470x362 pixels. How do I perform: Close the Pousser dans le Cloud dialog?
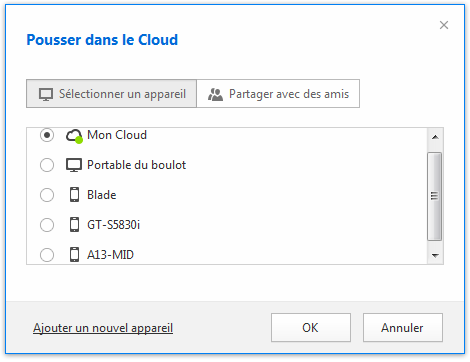444,25
